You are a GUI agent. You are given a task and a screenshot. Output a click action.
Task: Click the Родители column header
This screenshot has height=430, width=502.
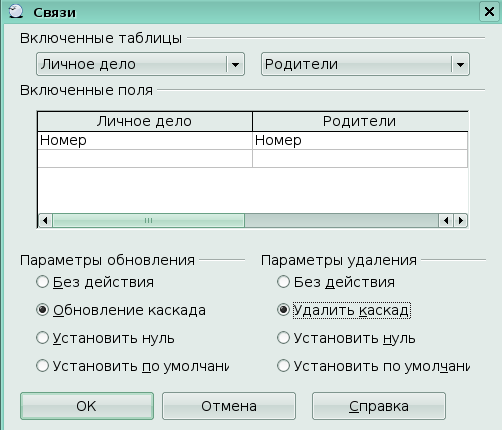[x=360, y=121]
